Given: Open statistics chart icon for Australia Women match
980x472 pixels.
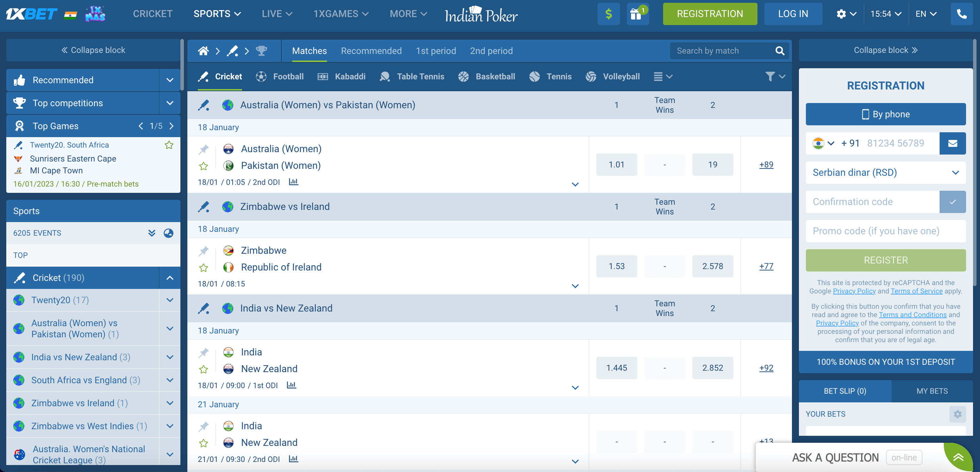Looking at the screenshot, I should [x=293, y=182].
